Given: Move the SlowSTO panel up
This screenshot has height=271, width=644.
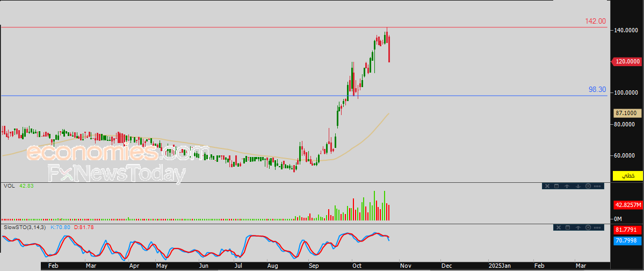Looking at the screenshot, I should (x=577, y=228).
